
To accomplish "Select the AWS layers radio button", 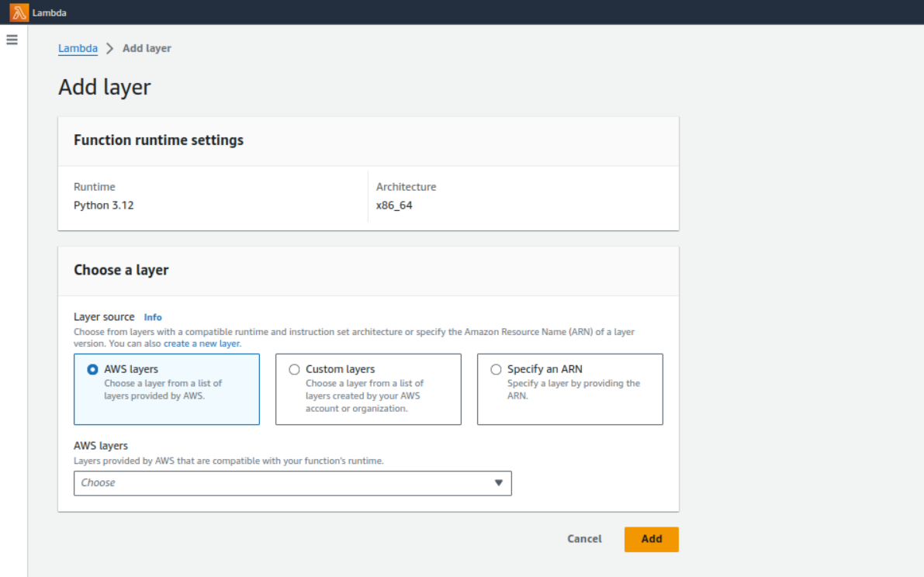I will tap(93, 370).
